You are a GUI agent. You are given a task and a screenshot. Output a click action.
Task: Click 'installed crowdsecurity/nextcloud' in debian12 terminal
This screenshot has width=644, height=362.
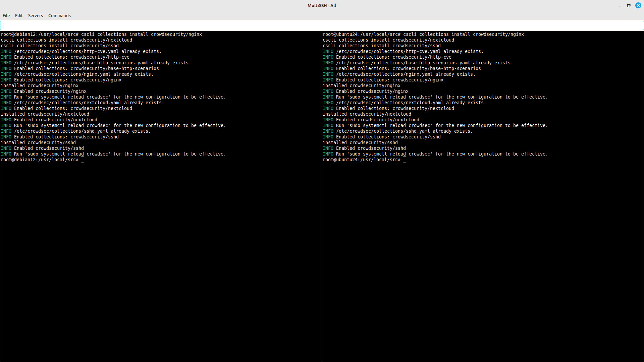click(x=45, y=114)
